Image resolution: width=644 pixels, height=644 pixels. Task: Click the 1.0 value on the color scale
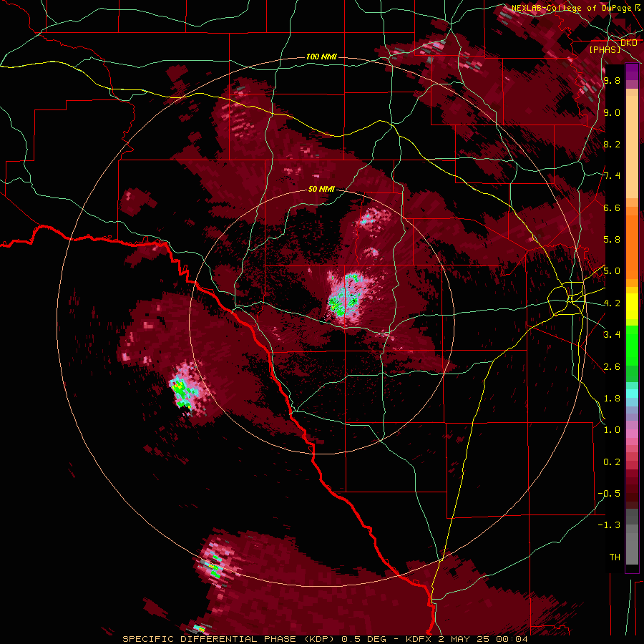(612, 431)
